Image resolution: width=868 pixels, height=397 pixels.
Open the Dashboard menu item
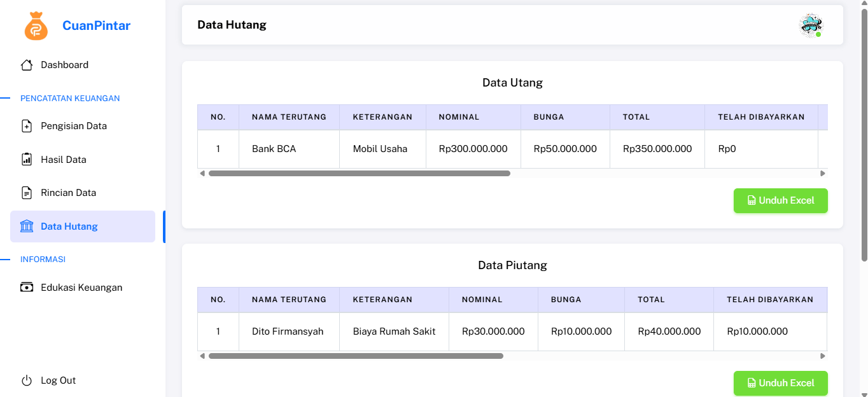64,65
